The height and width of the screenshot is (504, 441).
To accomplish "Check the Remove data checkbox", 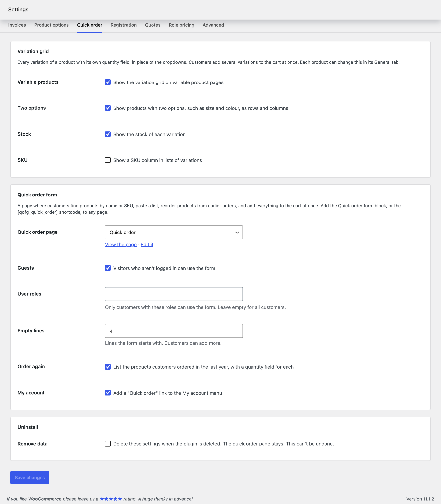I will 108,443.
